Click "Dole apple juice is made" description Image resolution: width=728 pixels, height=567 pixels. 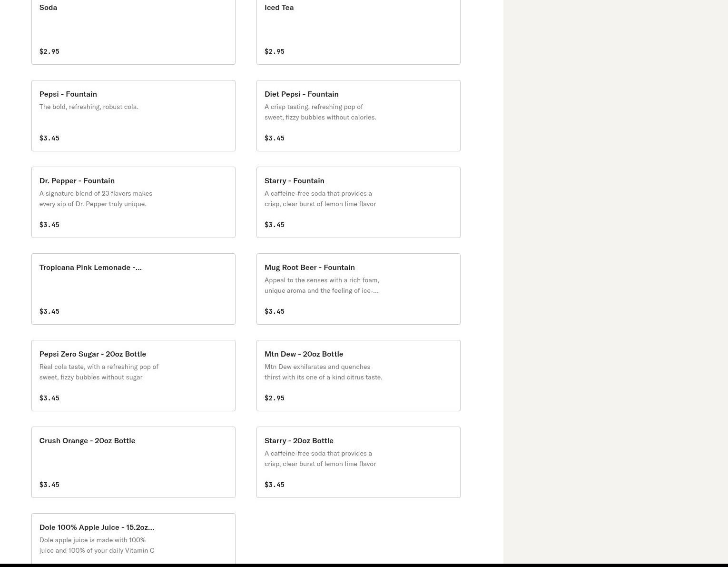coord(97,545)
